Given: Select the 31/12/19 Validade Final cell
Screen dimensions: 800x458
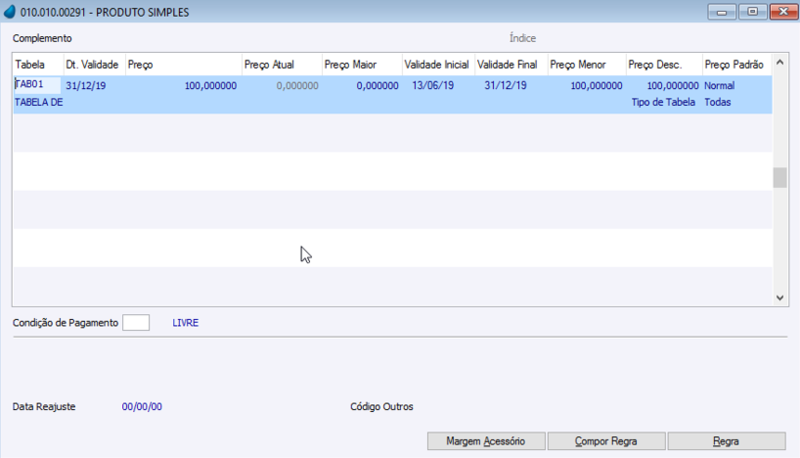Looking at the screenshot, I should (505, 85).
